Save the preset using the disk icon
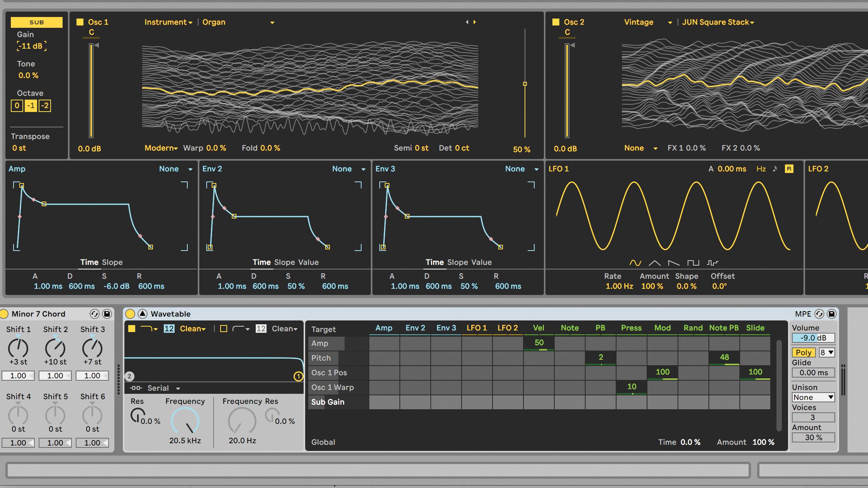868x488 pixels. [x=831, y=314]
